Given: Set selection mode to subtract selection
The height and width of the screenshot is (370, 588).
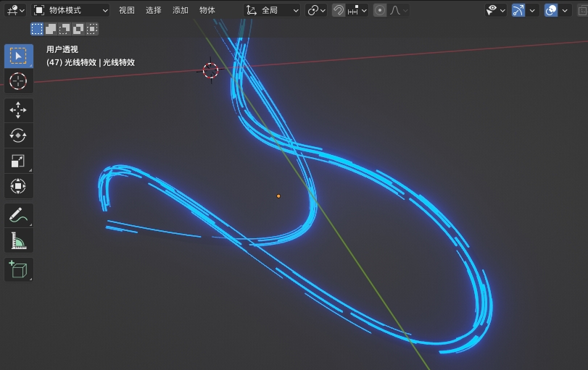Looking at the screenshot, I should (x=65, y=29).
